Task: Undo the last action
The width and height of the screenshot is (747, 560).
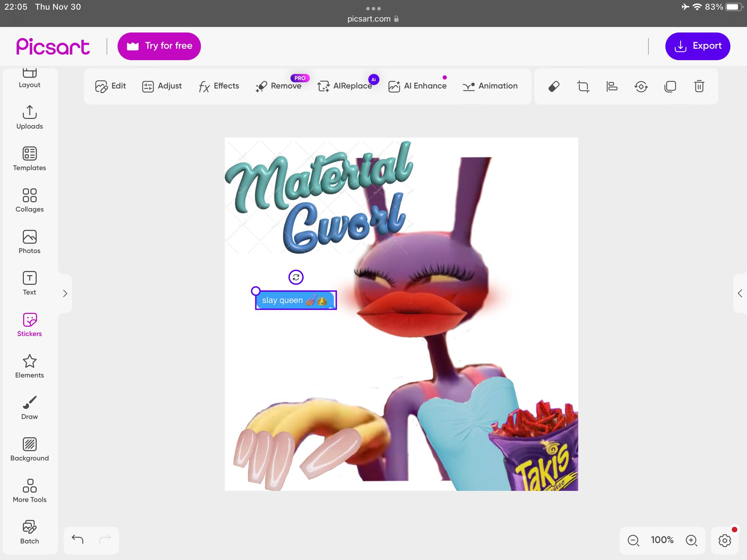Action: point(77,539)
